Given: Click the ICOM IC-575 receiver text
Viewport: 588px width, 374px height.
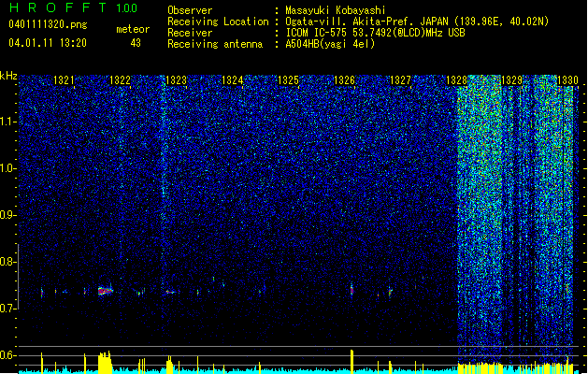Looking at the screenshot, I should (x=375, y=33).
